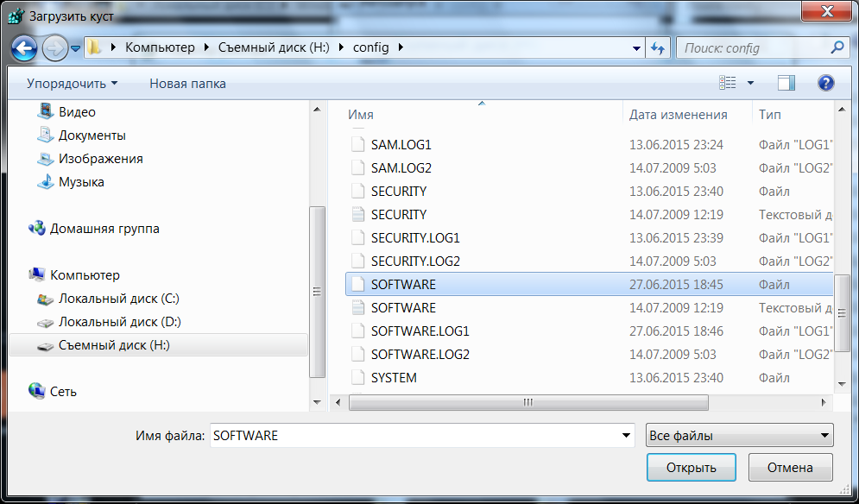Open Домашняя группа in sidebar
The height and width of the screenshot is (504, 859).
104,229
